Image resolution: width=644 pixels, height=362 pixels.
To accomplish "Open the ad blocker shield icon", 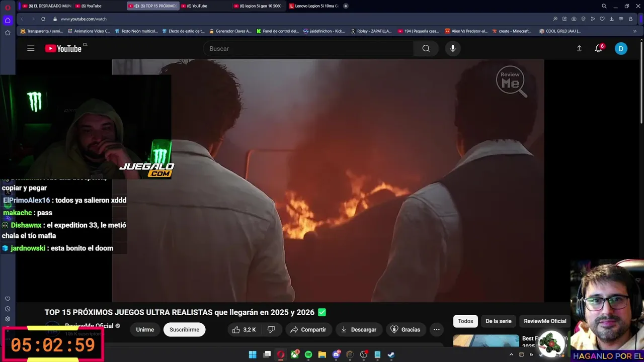I will (583, 19).
